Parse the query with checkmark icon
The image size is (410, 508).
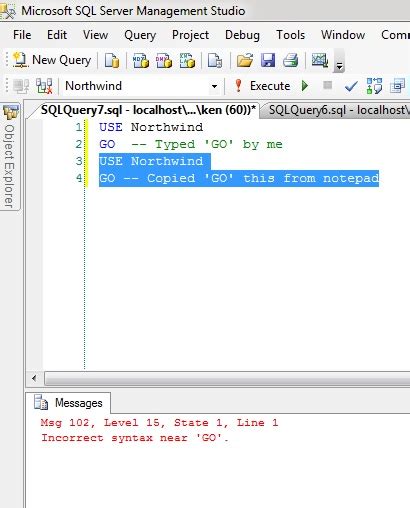pos(351,86)
